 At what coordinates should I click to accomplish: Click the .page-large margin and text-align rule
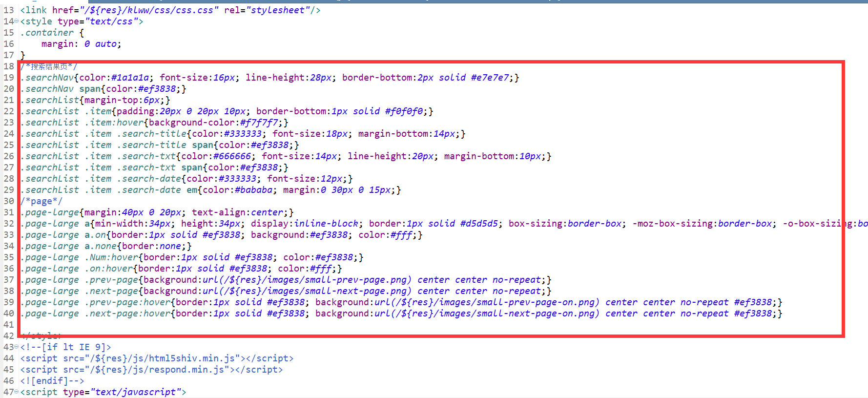tap(157, 212)
